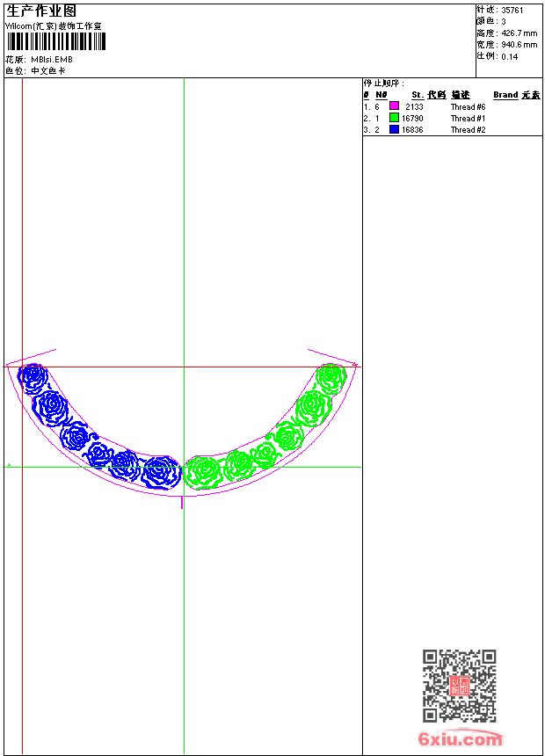Click the 生产作业图 worksheet title
The width and height of the screenshot is (545, 756).
pyautogui.click(x=41, y=11)
